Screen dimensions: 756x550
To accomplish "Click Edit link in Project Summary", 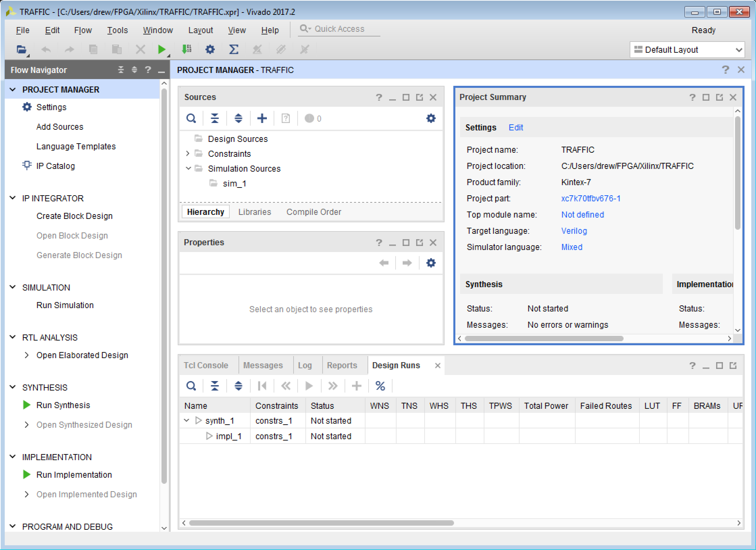I will point(516,127).
